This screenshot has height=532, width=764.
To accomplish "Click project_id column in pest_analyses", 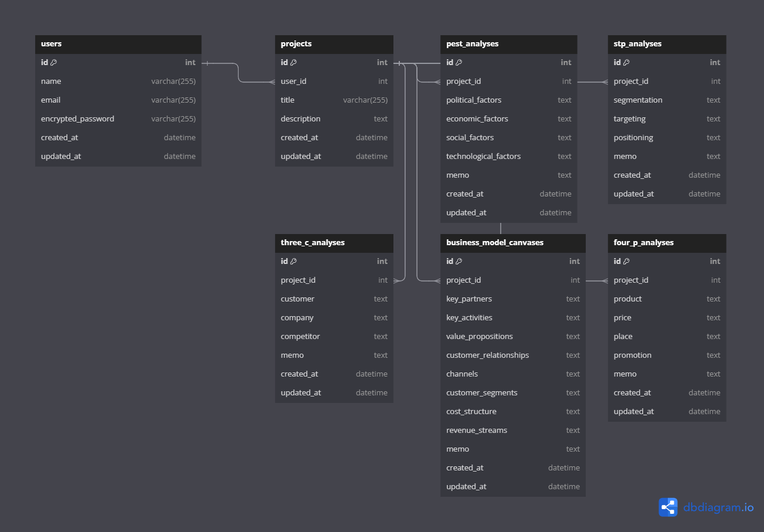I will tap(509, 81).
